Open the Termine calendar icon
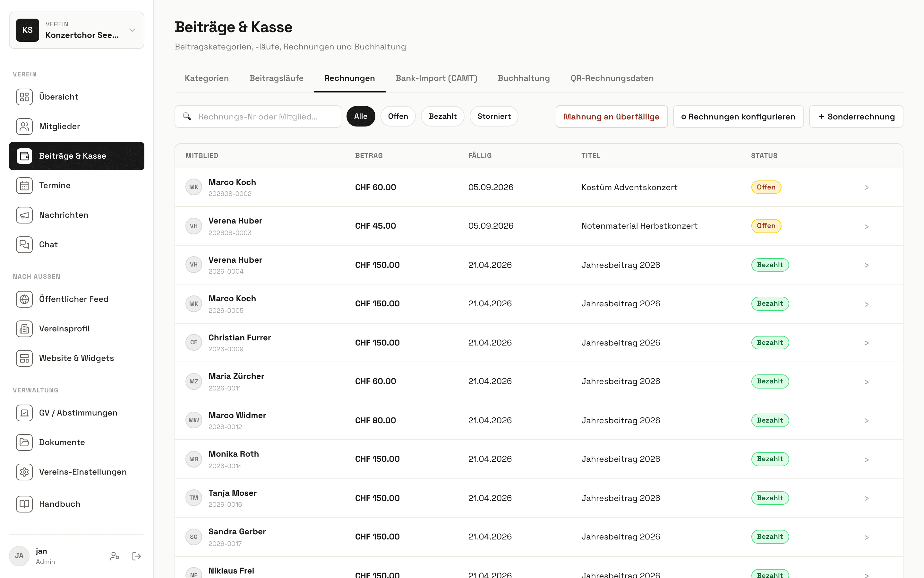The image size is (924, 578). pos(24,185)
